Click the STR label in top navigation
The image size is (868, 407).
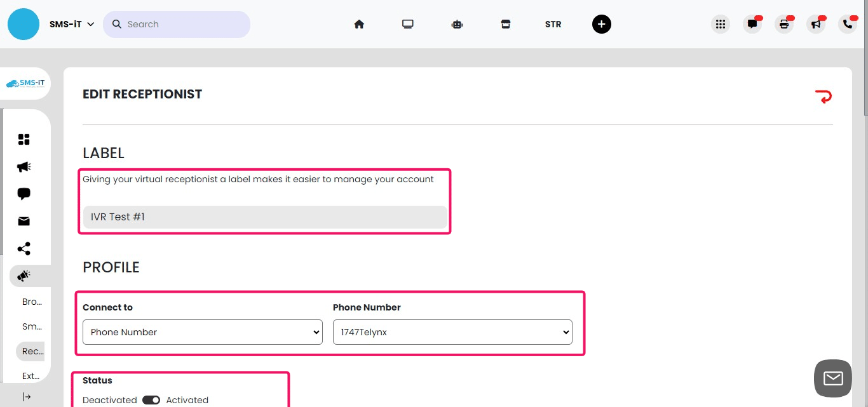tap(553, 23)
